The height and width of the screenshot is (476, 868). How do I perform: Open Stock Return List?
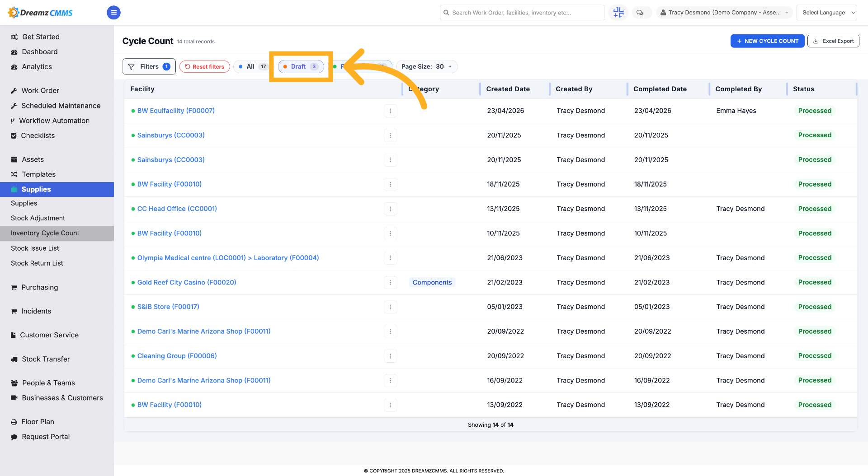[37, 263]
